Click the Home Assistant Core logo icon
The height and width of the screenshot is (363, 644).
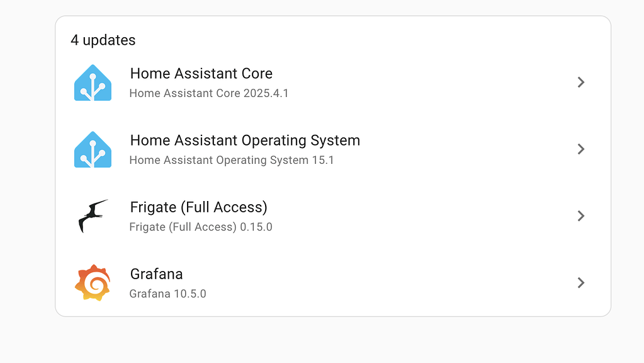coord(93,83)
